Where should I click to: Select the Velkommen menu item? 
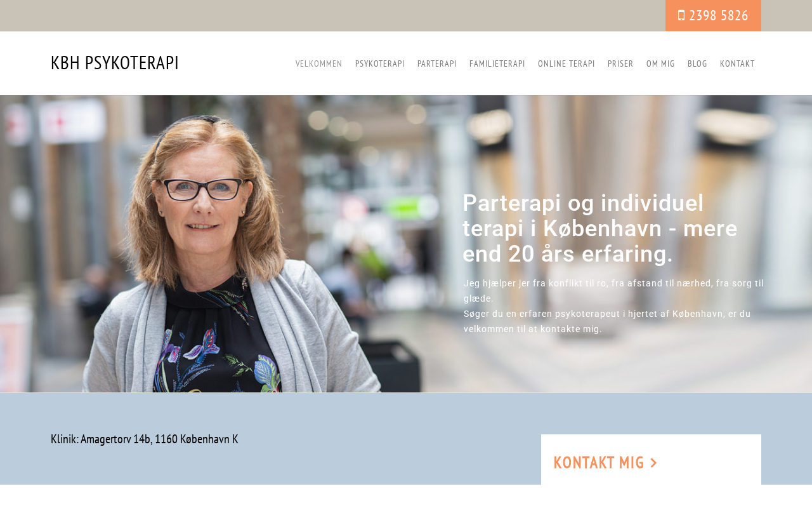tap(319, 63)
